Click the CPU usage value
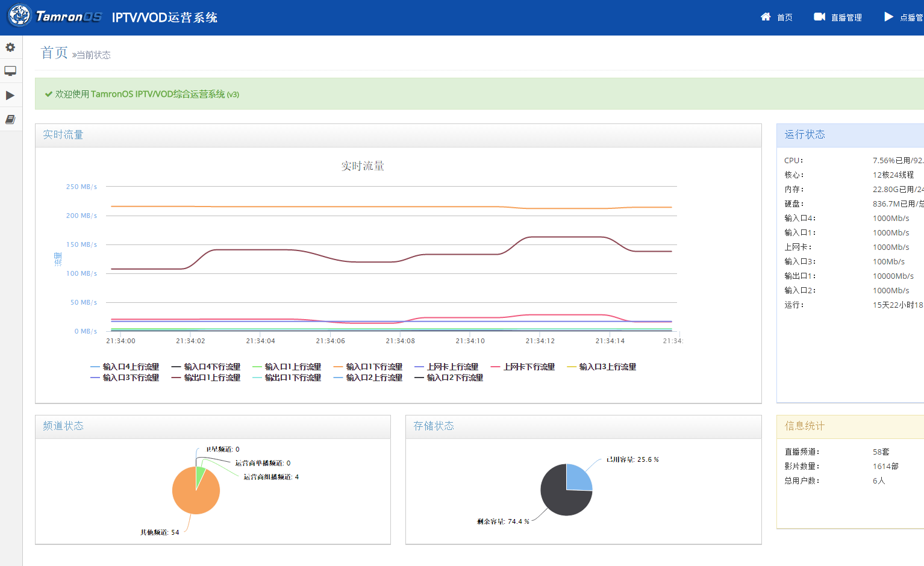The width and height of the screenshot is (924, 566). coord(898,160)
